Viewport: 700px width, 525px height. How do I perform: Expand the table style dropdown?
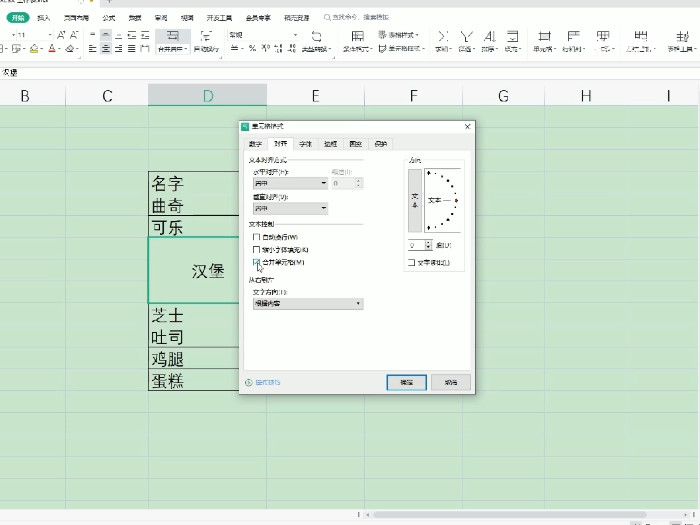tap(417, 35)
